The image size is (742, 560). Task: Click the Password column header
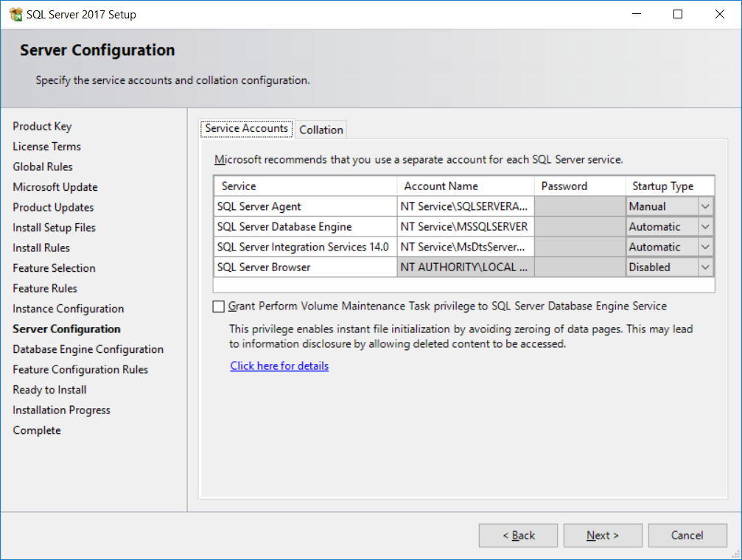pyautogui.click(x=580, y=186)
